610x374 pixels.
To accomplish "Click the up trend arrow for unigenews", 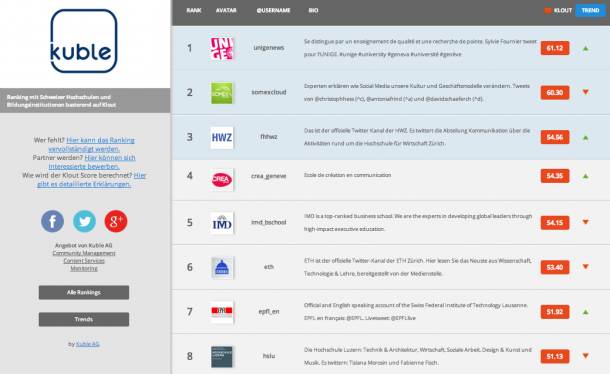I will point(585,48).
